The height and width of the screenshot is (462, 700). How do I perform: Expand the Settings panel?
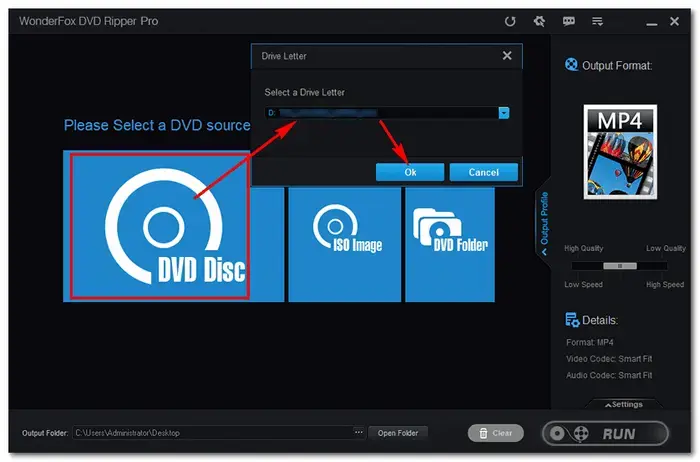(x=624, y=404)
